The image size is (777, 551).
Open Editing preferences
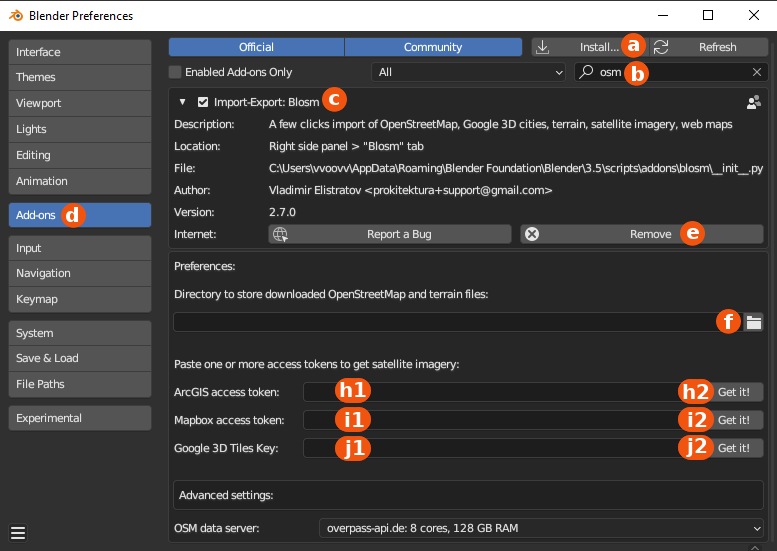[80, 155]
